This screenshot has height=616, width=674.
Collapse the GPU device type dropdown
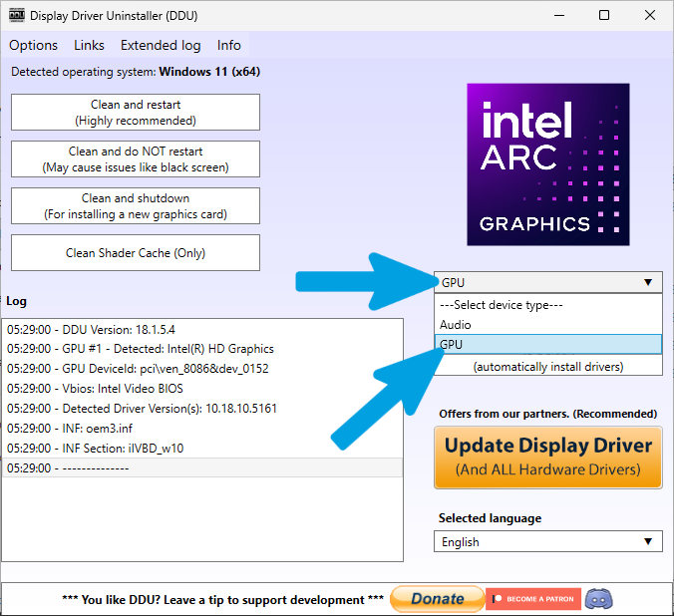(548, 282)
